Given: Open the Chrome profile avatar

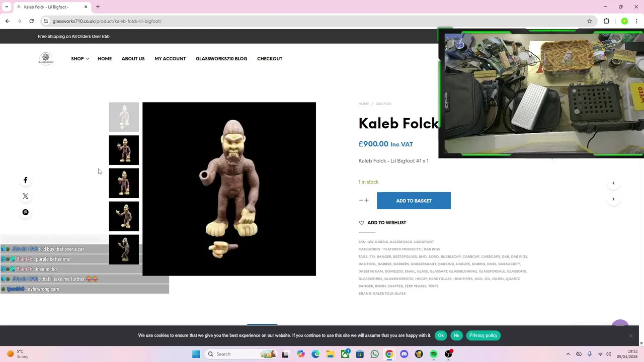Looking at the screenshot, I should click(624, 21).
